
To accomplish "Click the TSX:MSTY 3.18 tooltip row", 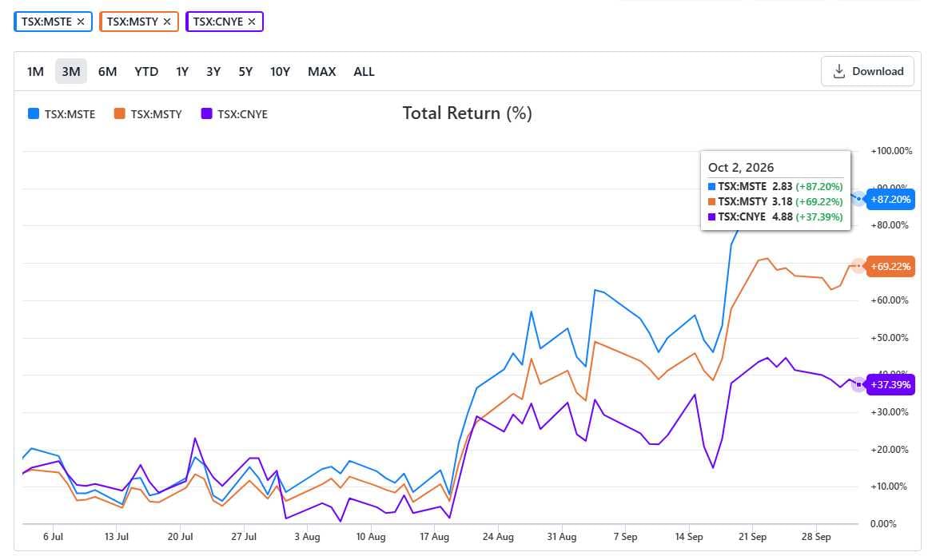I will pyautogui.click(x=775, y=202).
